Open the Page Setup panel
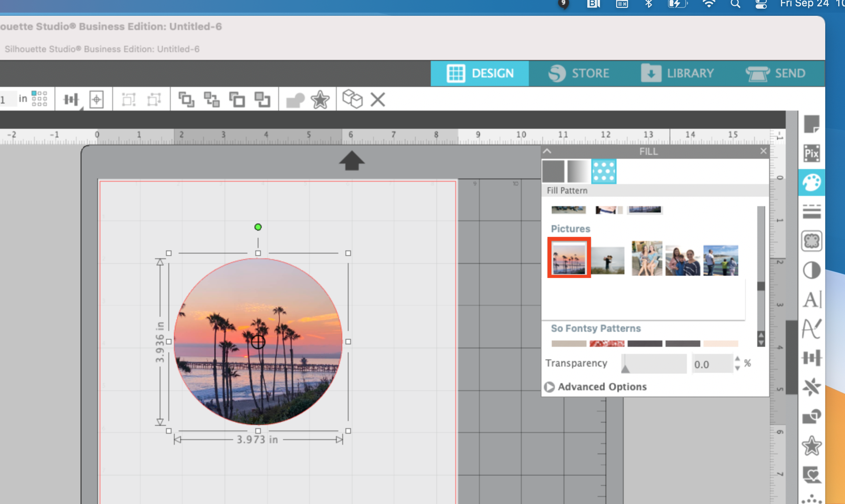 812,124
